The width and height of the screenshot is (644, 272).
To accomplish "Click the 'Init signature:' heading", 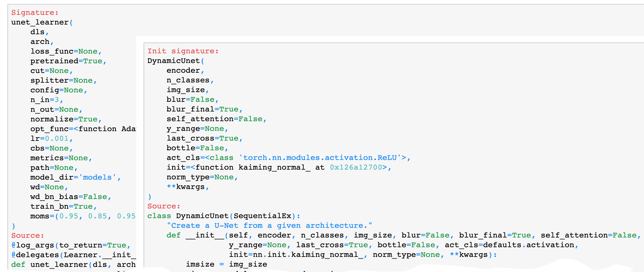I will (183, 51).
